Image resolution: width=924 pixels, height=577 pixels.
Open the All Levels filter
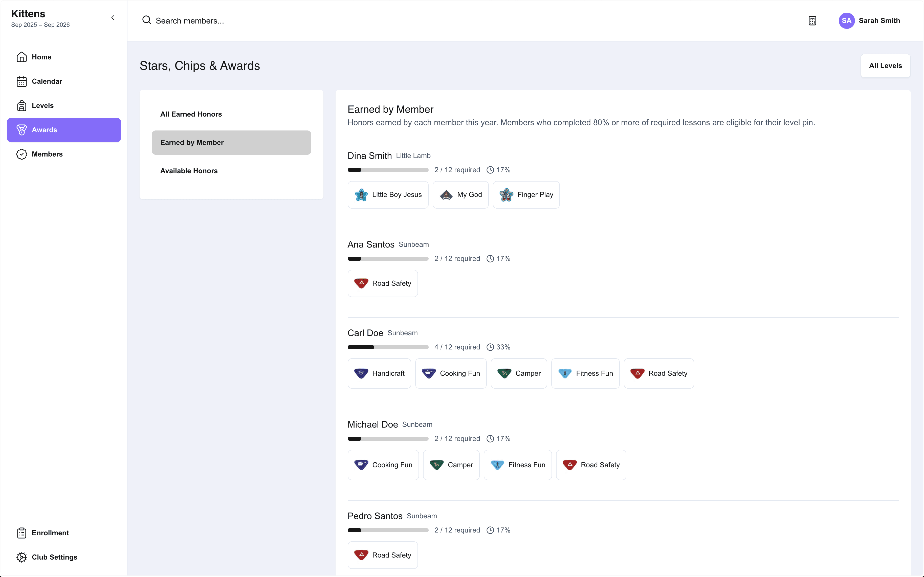tap(885, 66)
